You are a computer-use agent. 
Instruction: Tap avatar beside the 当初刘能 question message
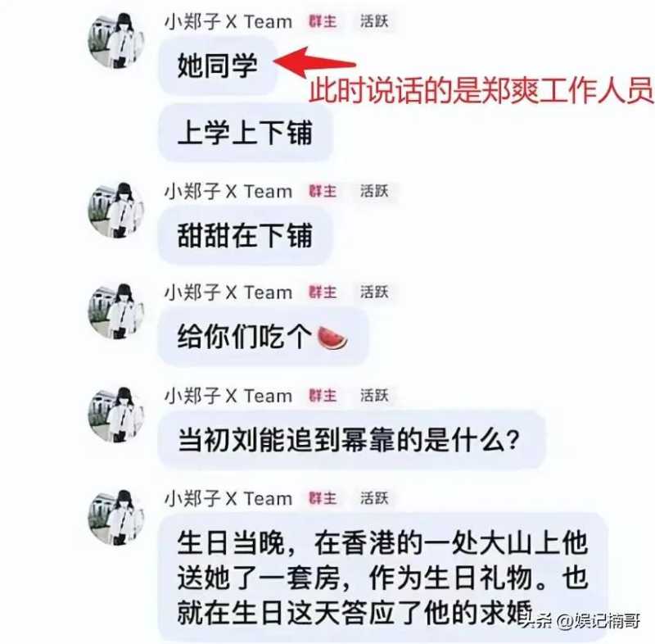(x=115, y=415)
